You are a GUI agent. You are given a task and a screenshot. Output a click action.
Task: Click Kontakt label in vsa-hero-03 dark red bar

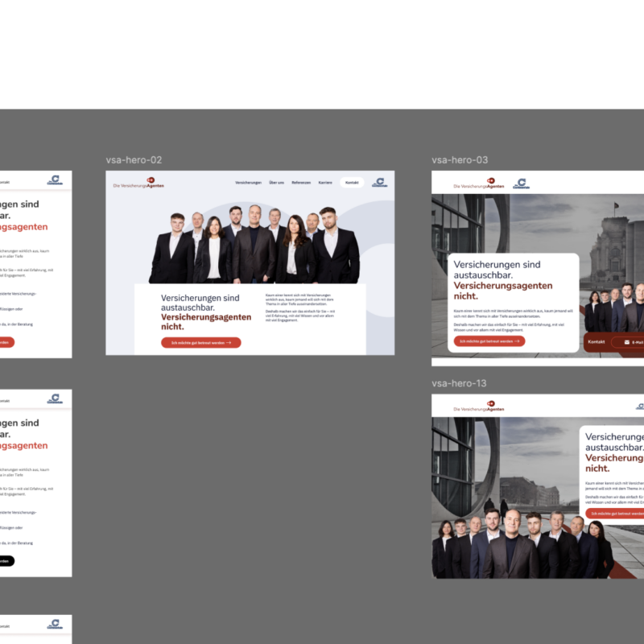[596, 341]
